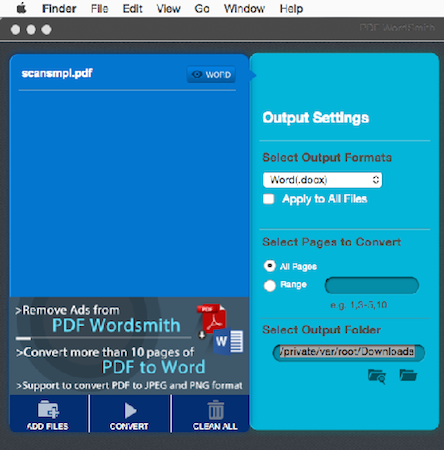
Task: Open the File menu
Action: pyautogui.click(x=99, y=8)
